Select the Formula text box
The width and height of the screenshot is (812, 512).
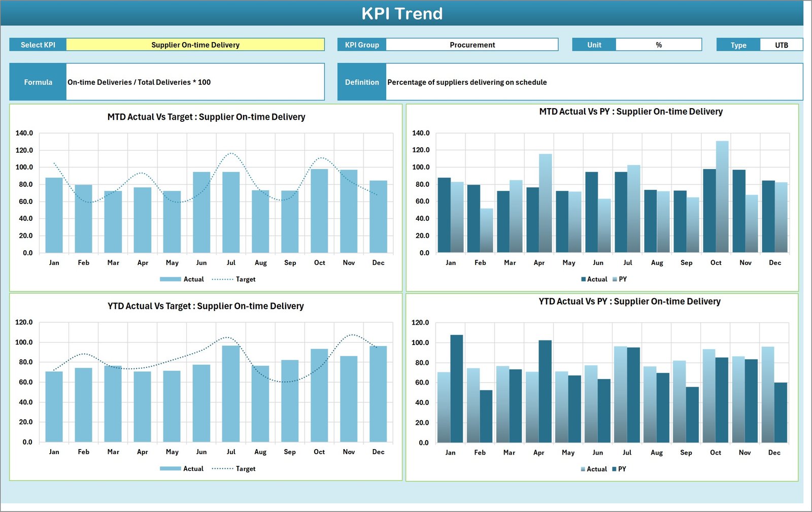click(195, 82)
